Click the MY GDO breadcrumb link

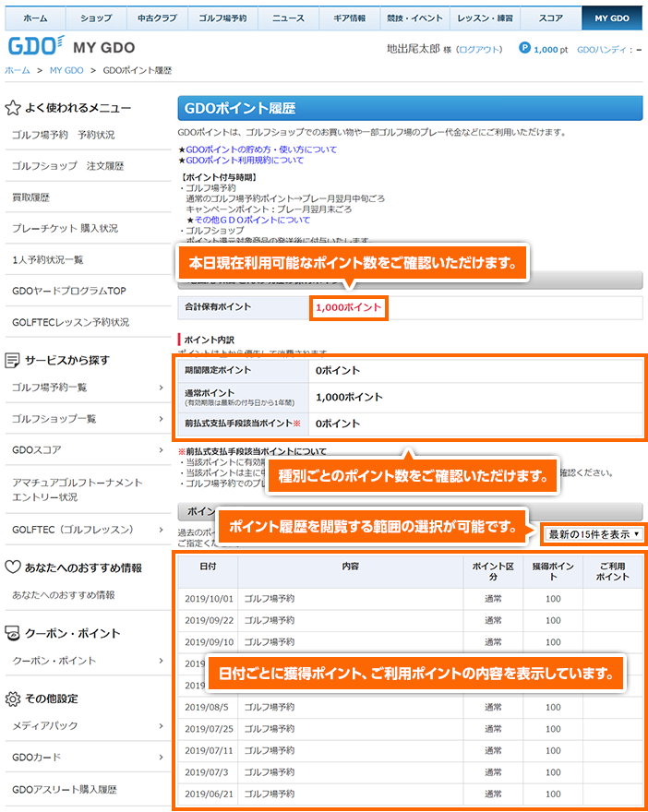click(66, 70)
